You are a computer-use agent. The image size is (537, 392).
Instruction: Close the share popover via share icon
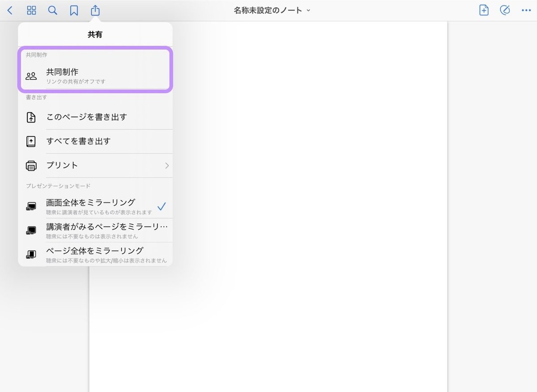tap(95, 10)
